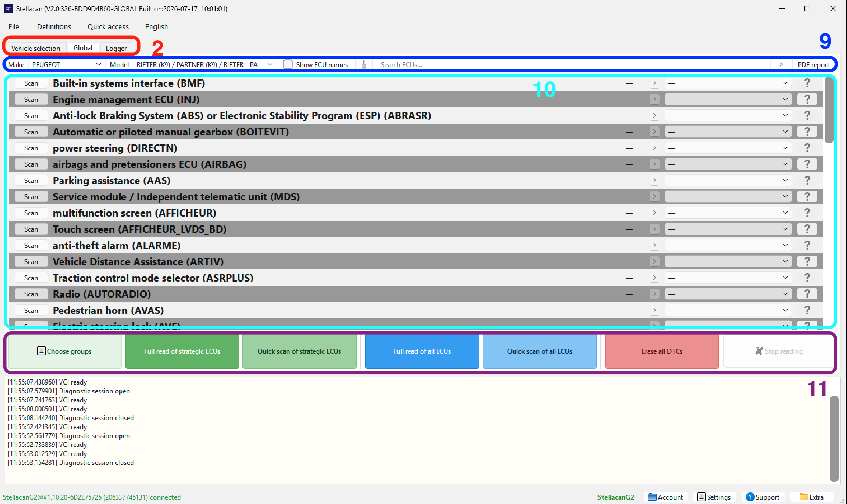
Task: Open Settings in the bottom bar
Action: (x=714, y=497)
